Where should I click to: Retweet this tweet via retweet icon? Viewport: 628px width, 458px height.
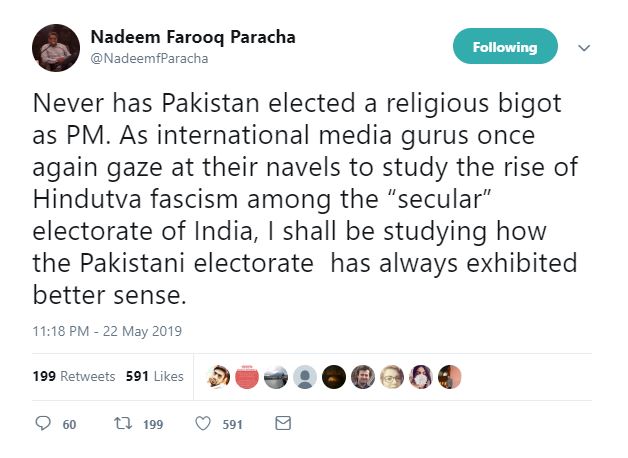122,424
